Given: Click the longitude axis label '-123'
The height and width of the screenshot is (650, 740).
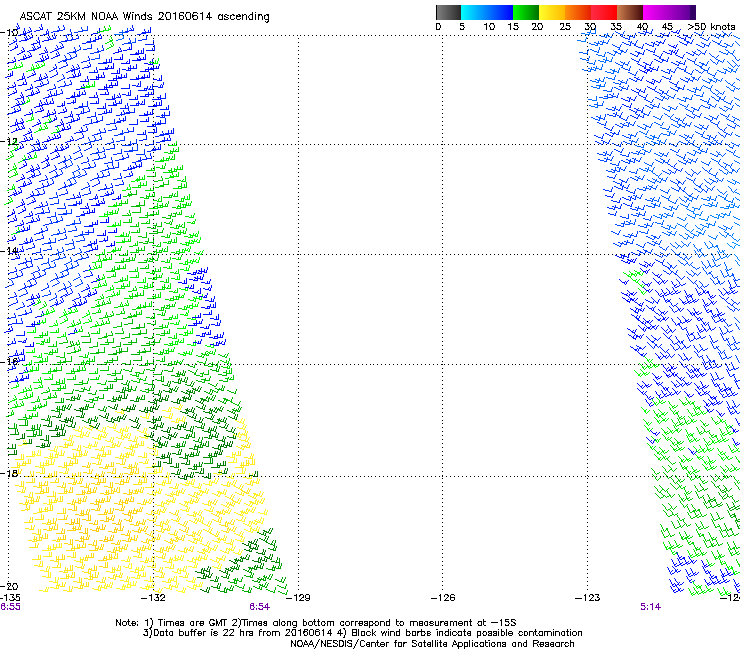Looking at the screenshot, I should [588, 598].
